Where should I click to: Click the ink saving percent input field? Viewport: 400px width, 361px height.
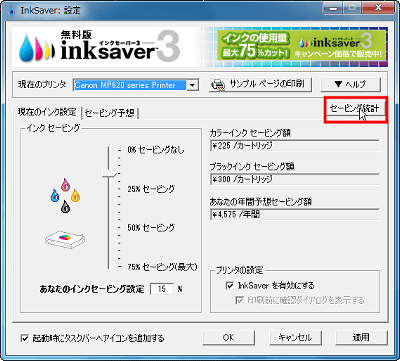pos(162,289)
